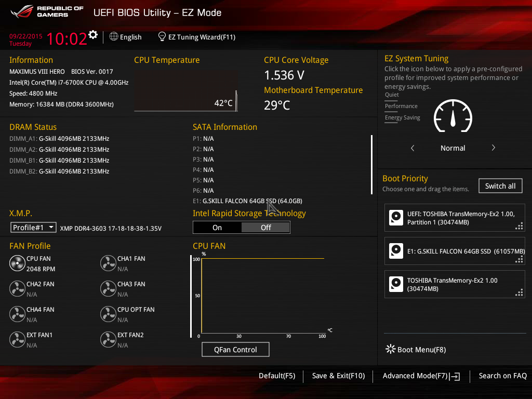The width and height of the screenshot is (532, 399).
Task: Click the Boot Menu star icon
Action: coord(391,349)
